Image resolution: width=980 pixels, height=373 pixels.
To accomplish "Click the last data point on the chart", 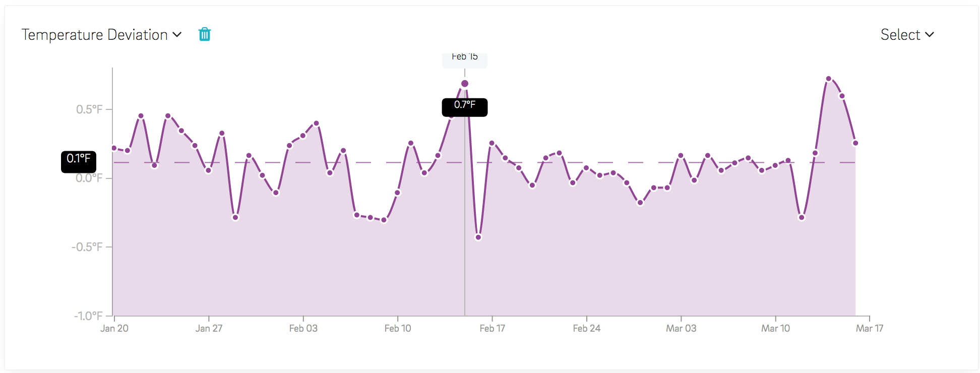I will 855,143.
